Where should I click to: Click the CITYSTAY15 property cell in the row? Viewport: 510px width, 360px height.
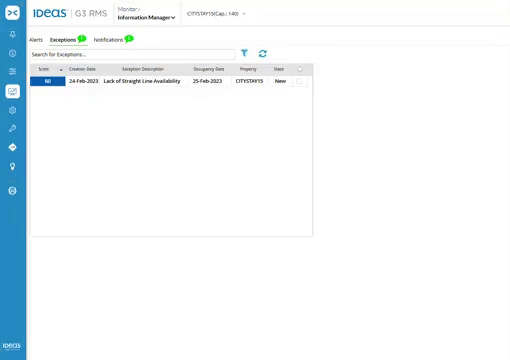point(249,81)
